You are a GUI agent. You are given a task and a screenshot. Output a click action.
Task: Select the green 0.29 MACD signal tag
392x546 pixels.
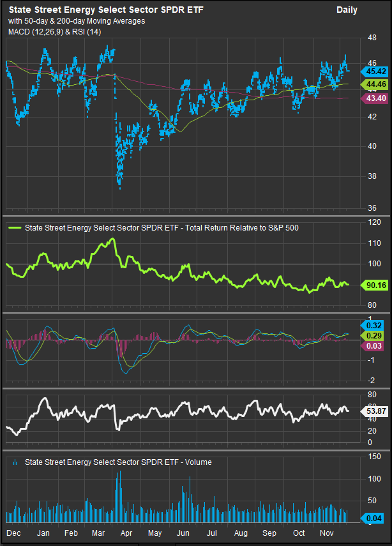tap(372, 335)
